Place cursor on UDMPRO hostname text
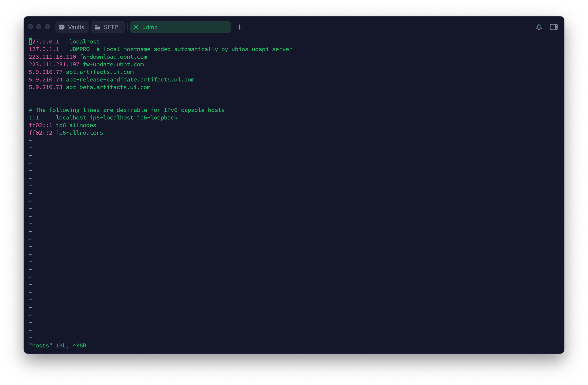 pyautogui.click(x=79, y=49)
